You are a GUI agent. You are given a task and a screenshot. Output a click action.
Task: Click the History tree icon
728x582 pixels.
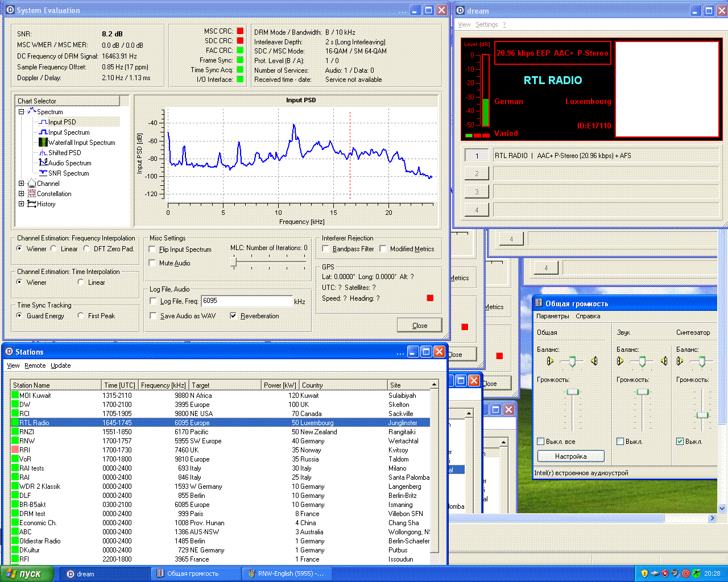(x=32, y=204)
